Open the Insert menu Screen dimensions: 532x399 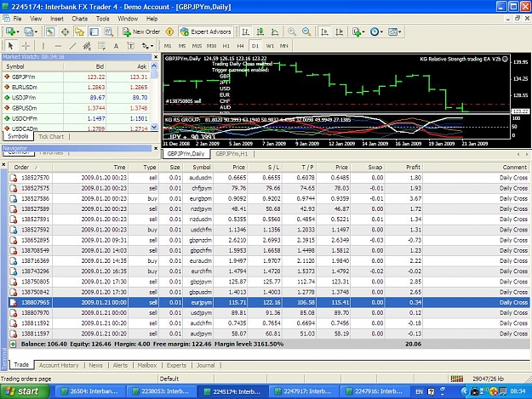click(x=57, y=19)
